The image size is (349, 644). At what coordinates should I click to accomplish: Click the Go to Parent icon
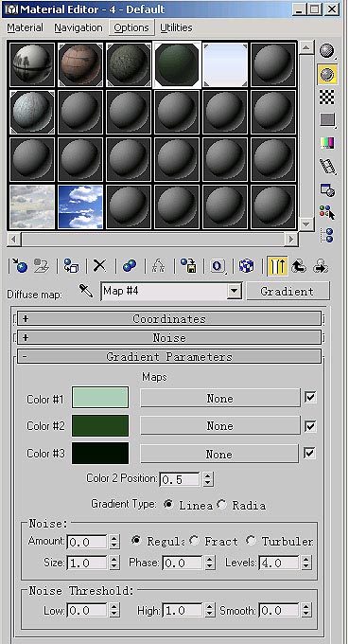[298, 265]
